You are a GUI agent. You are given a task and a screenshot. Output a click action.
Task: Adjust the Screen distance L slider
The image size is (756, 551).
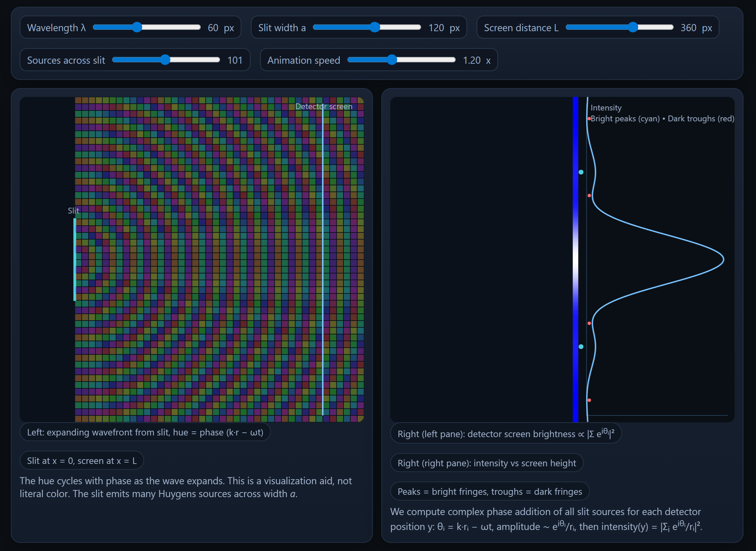click(634, 27)
